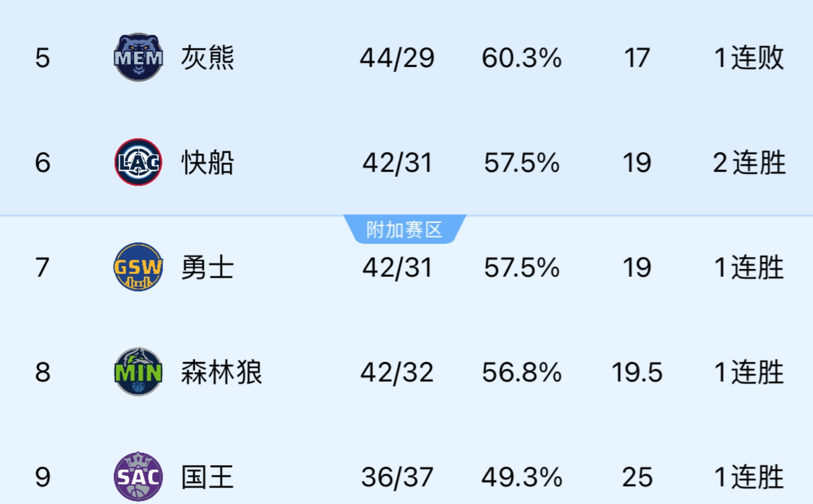
Task: Open the 快船 team name link
Action: tap(208, 163)
